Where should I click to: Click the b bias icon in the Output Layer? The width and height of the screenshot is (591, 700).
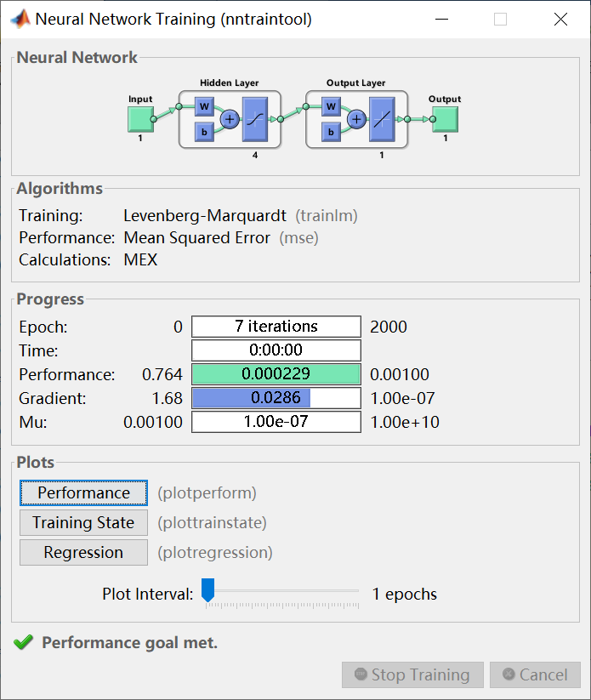pyautogui.click(x=330, y=130)
